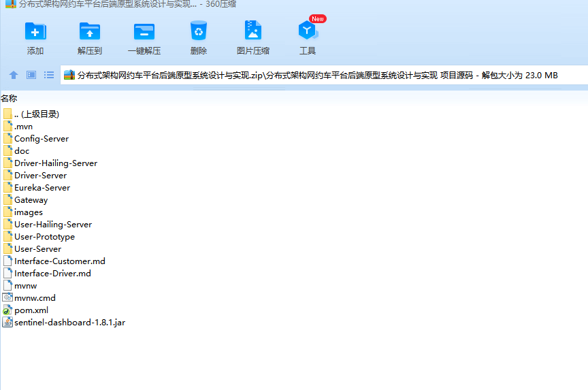Click the 一键解压 one-click extract icon
The height and width of the screenshot is (390, 588).
[144, 31]
